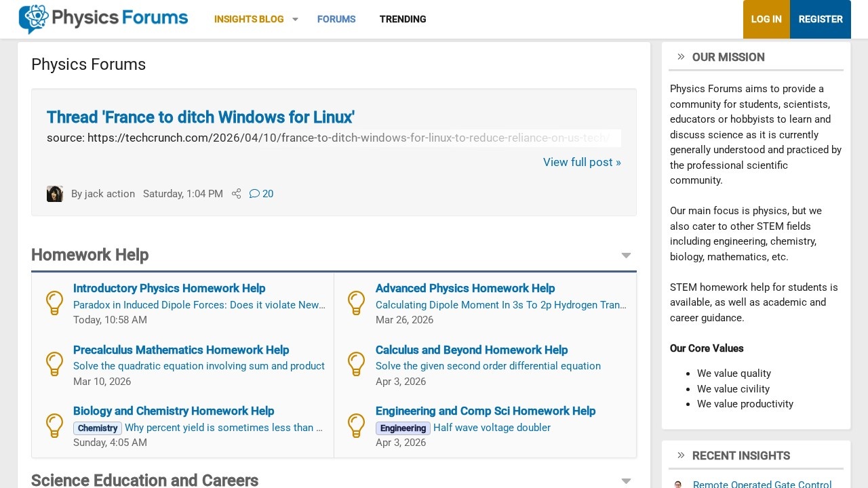Open the Half wave voltage doubler thread
The width and height of the screenshot is (868, 488).
[492, 428]
